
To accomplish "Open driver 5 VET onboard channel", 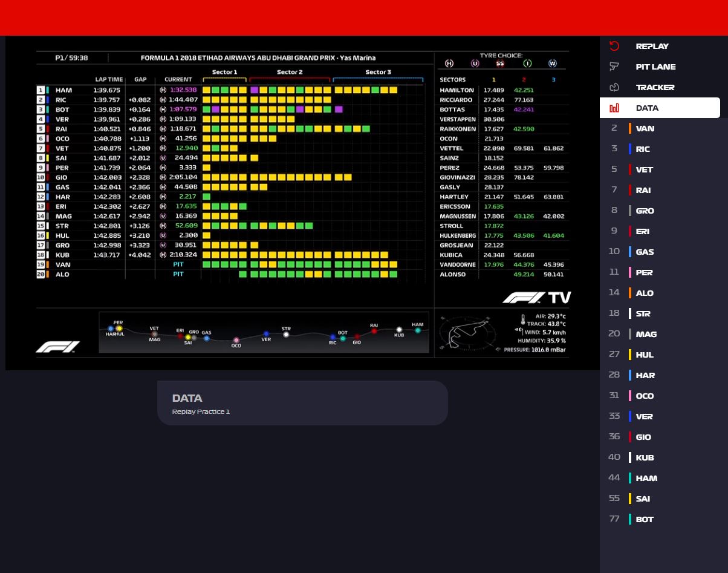I will pos(664,169).
